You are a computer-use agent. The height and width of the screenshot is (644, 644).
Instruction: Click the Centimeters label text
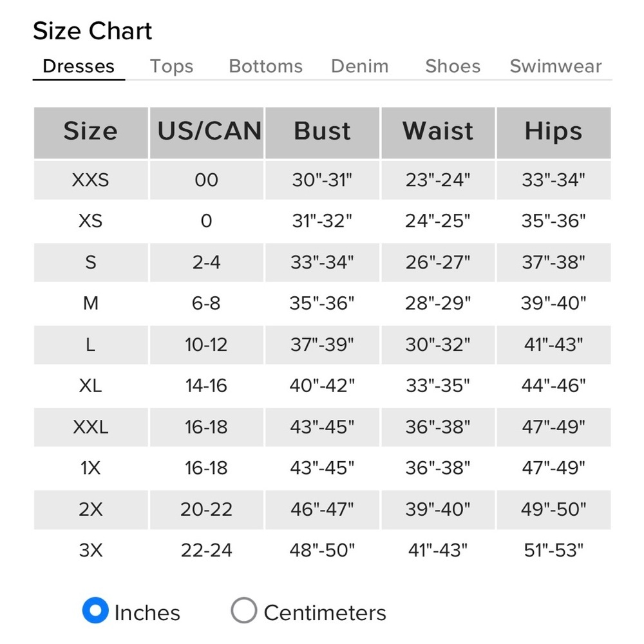click(325, 613)
